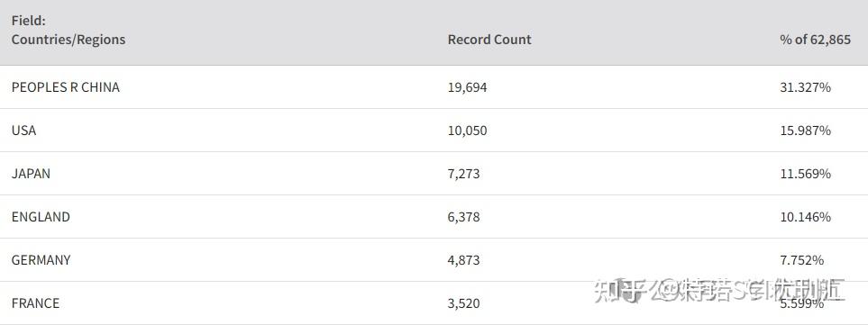868x325 pixels.
Task: Click the 11.569% percentage value
Action: 806,174
